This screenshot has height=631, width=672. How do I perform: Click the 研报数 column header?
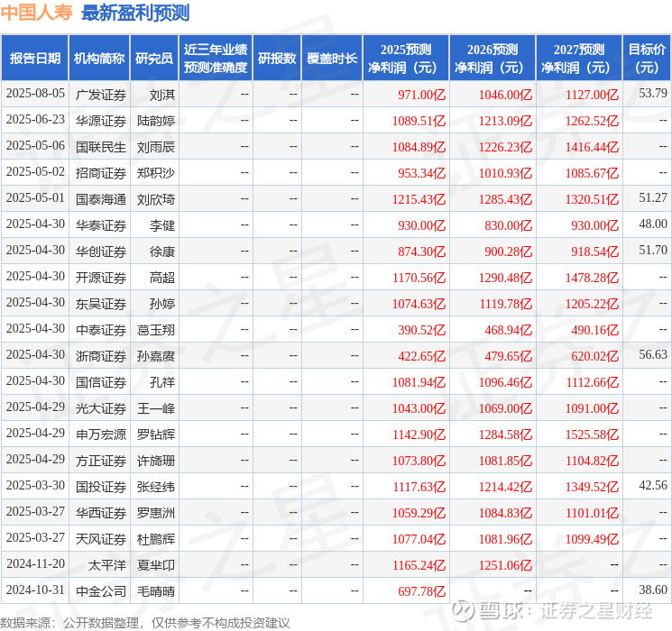(x=277, y=59)
